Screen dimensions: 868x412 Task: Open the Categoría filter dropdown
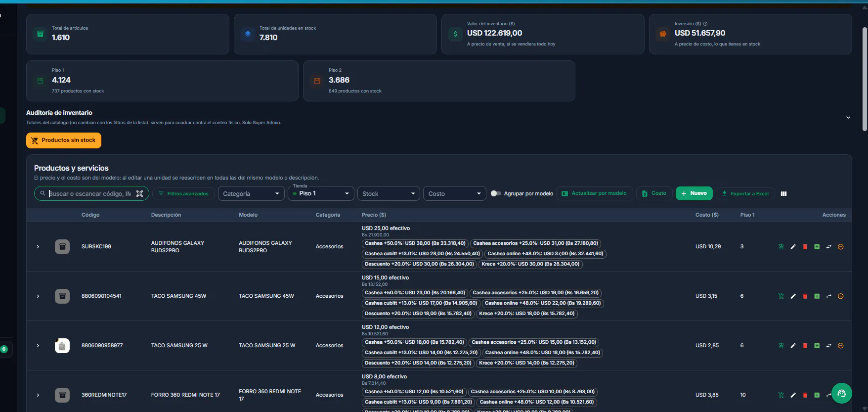251,193
